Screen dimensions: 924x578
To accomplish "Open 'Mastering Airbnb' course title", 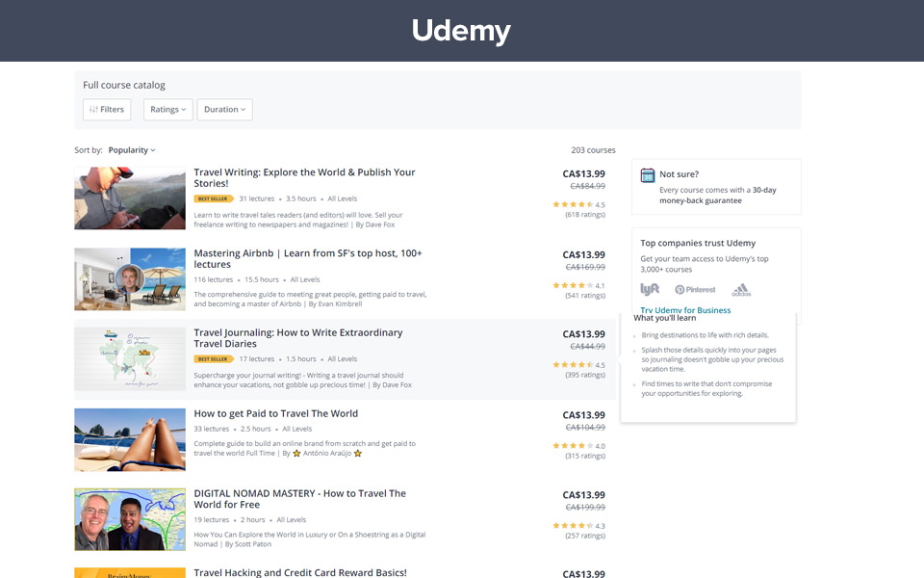I will 308,258.
